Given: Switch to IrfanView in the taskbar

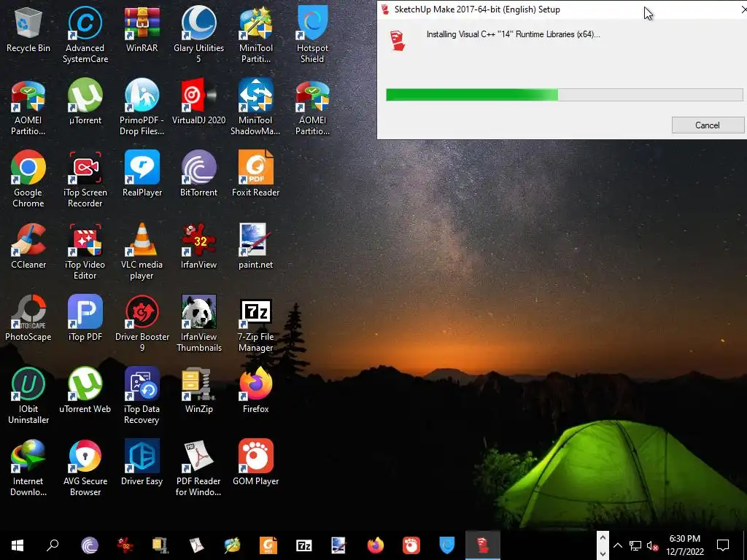Looking at the screenshot, I should tap(125, 545).
